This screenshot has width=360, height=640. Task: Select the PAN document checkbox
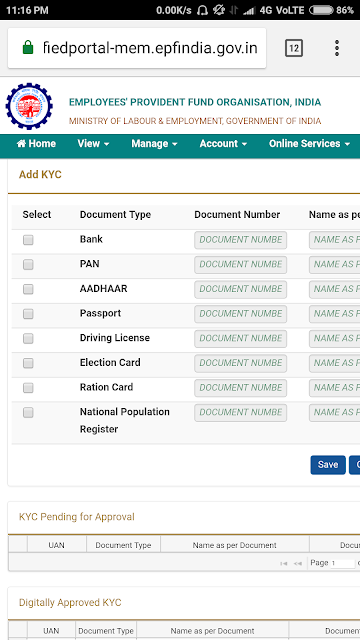28,264
